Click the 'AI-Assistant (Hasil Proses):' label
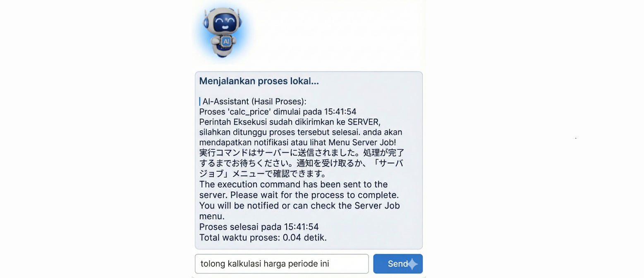644x278 pixels. (x=254, y=101)
